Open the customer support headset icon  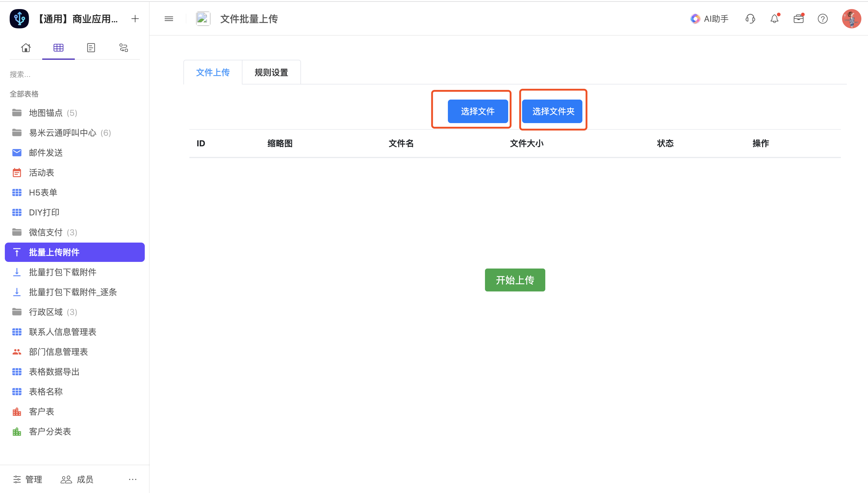click(x=750, y=19)
